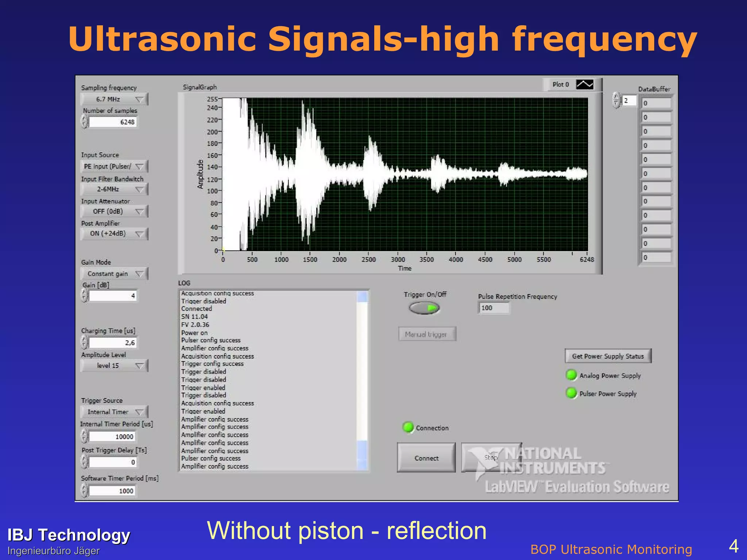Click the Software Timer Period stepper

pos(84,491)
